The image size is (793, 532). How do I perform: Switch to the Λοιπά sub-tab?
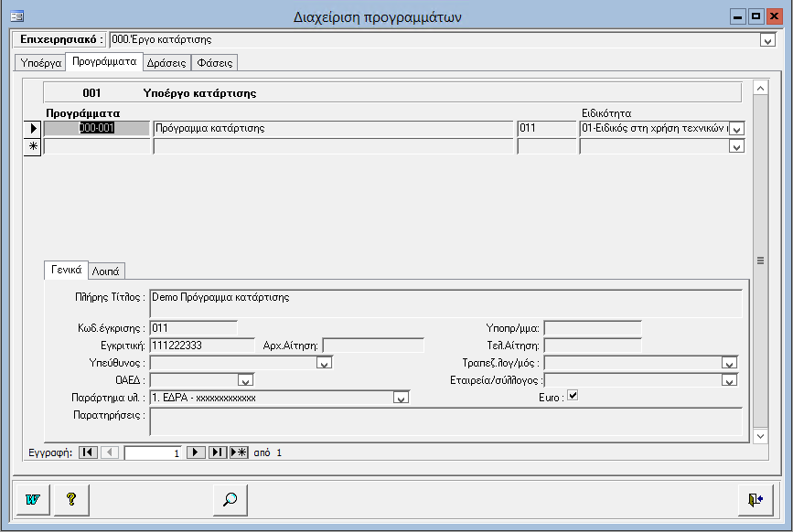coord(109,271)
